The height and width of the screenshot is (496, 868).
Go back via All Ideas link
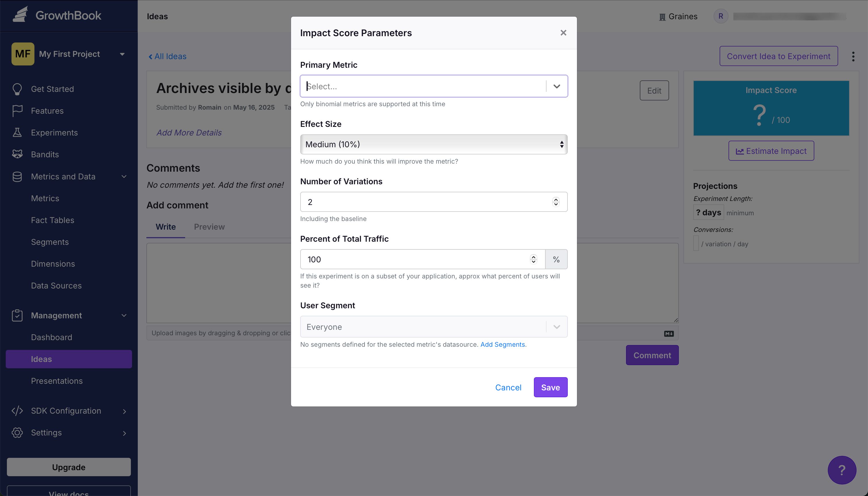167,56
